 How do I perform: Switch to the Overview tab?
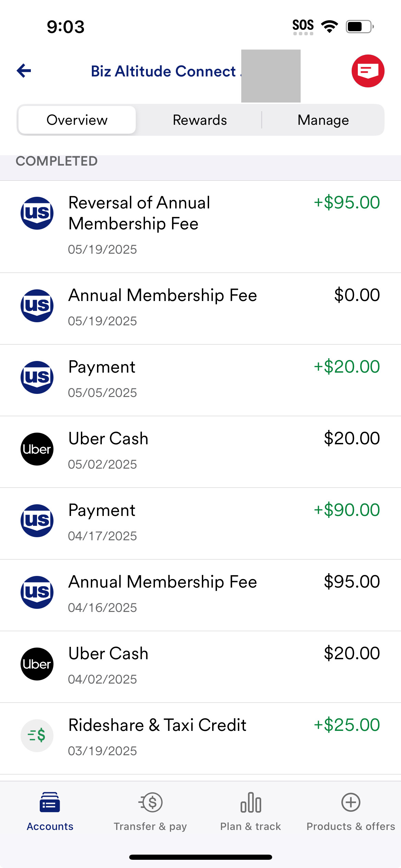point(77,120)
